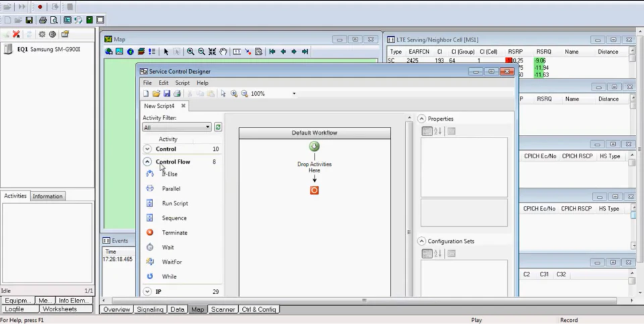The width and height of the screenshot is (644, 324).
Task: Switch to the New Script4 tab
Action: pos(159,106)
